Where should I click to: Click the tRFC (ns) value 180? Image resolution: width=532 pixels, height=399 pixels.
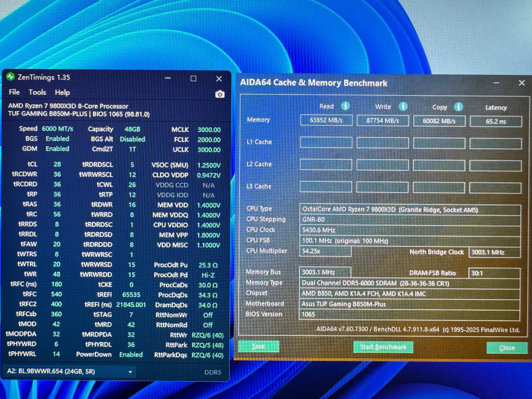[57, 284]
